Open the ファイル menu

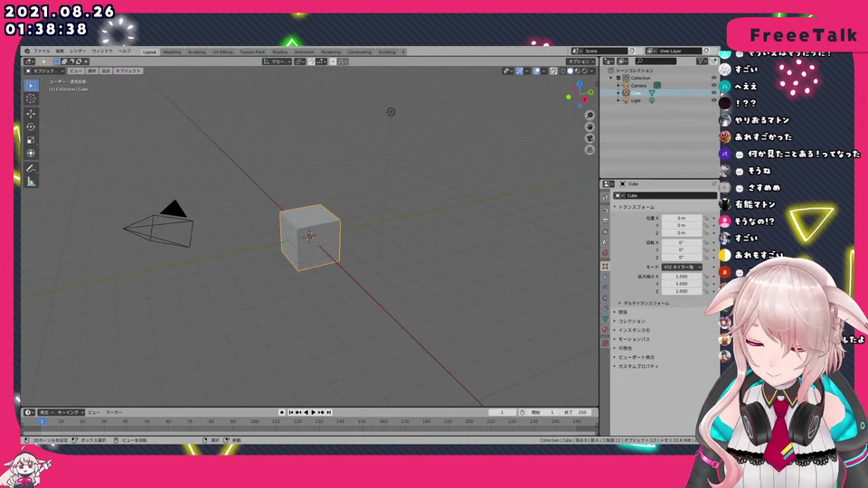point(42,51)
